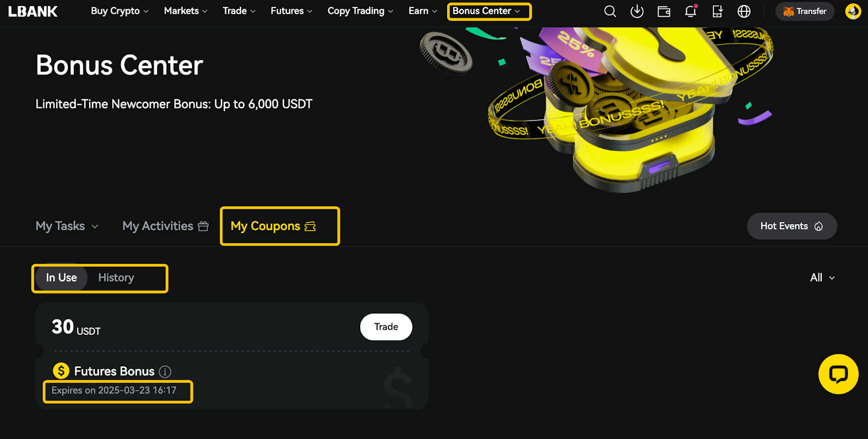Image resolution: width=868 pixels, height=439 pixels.
Task: Open the search icon in header
Action: [610, 11]
